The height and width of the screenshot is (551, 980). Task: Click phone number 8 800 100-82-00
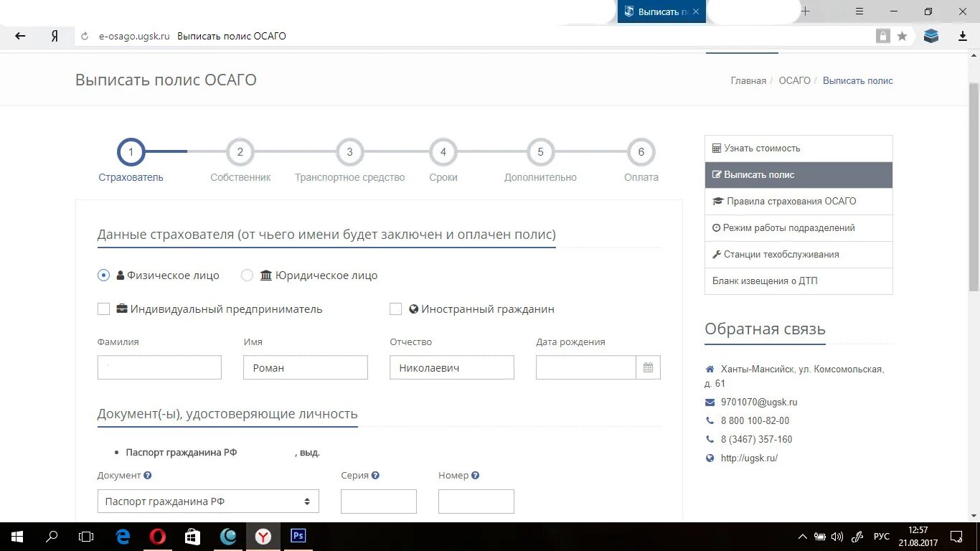point(755,421)
